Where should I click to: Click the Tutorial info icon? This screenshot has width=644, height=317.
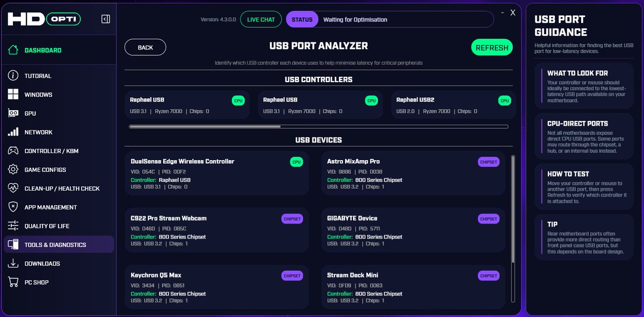[x=13, y=76]
